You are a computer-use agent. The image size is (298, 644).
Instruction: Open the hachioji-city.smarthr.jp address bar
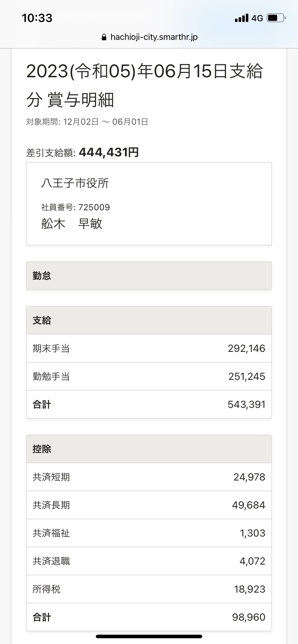tap(149, 37)
